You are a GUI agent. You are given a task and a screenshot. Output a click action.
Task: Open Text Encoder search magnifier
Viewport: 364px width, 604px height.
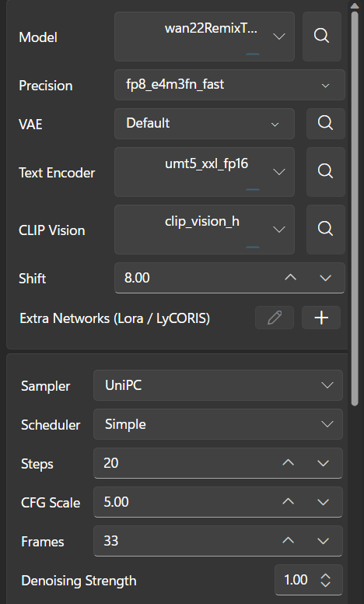pyautogui.click(x=326, y=172)
